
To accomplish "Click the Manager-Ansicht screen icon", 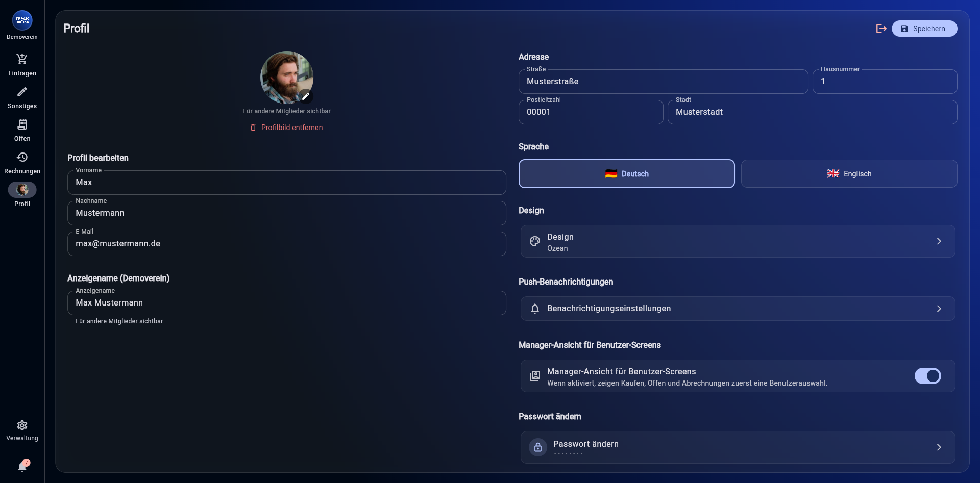I will [x=534, y=376].
